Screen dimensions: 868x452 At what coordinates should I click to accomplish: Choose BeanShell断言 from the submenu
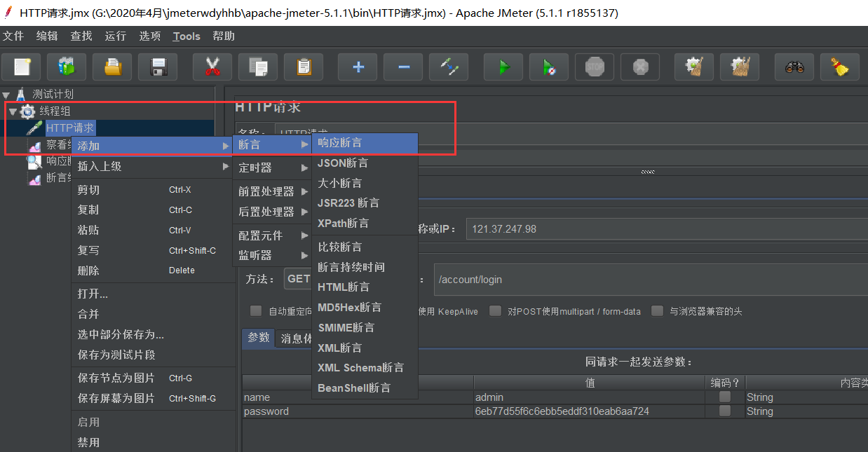365,388
